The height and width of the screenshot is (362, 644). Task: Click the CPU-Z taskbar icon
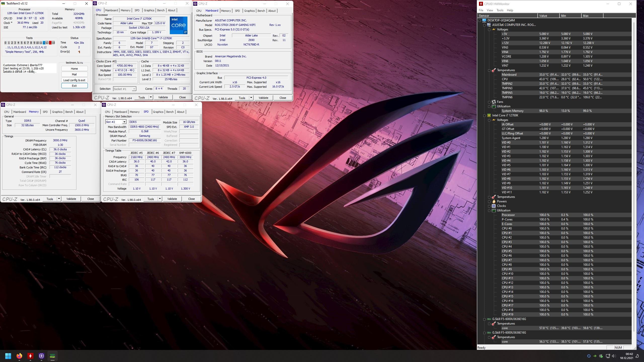click(42, 356)
